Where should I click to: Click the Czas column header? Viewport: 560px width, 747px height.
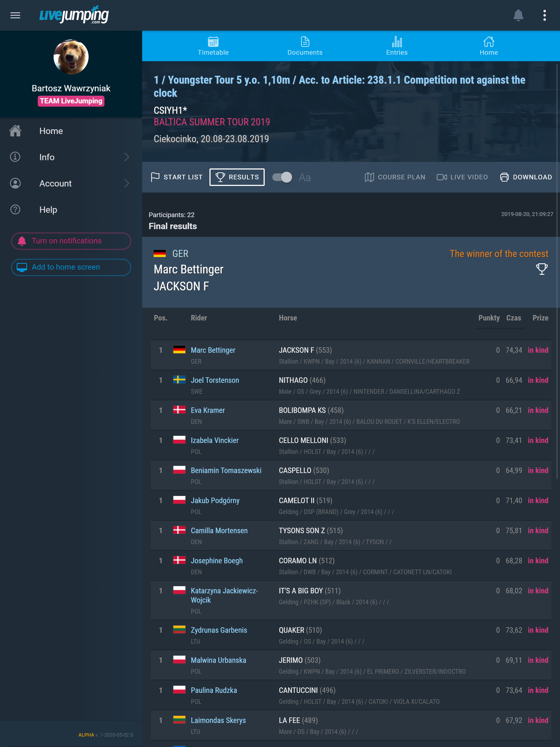click(514, 318)
